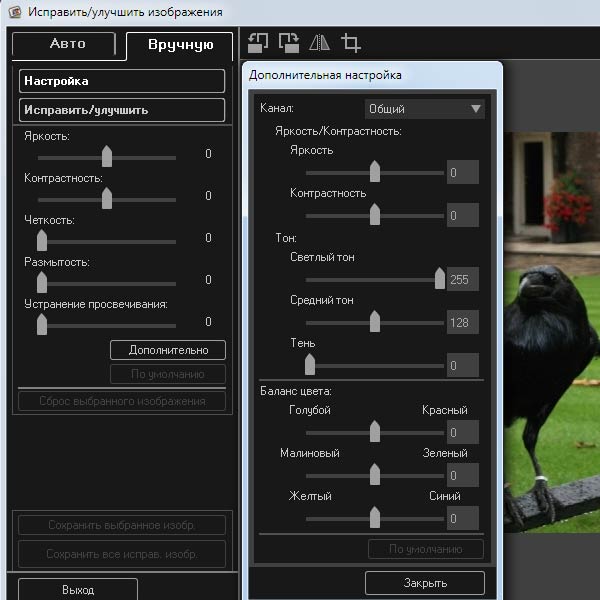
Task: Click the Тень slider handle
Action: pyautogui.click(x=310, y=364)
